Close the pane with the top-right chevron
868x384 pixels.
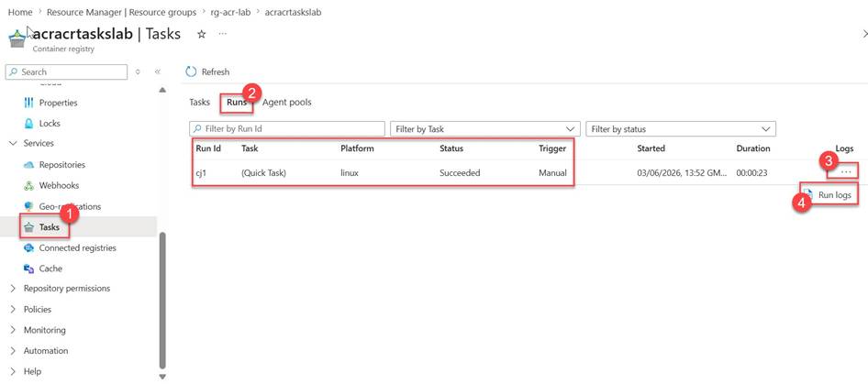tap(864, 34)
